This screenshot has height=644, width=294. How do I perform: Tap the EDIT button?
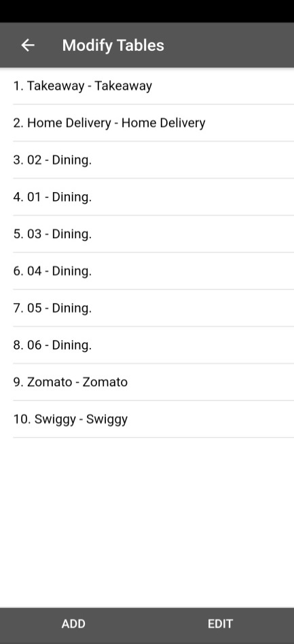tap(221, 624)
